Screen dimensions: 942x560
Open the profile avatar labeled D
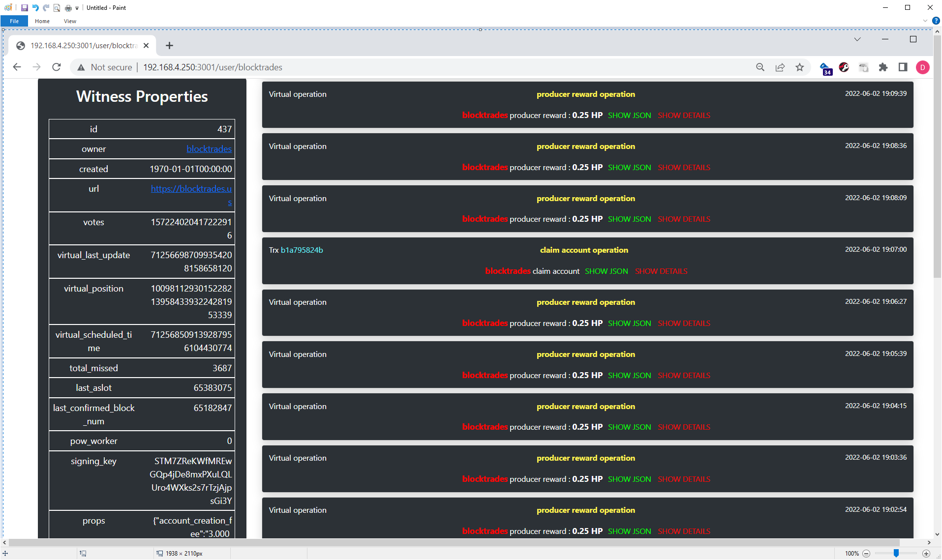point(923,67)
